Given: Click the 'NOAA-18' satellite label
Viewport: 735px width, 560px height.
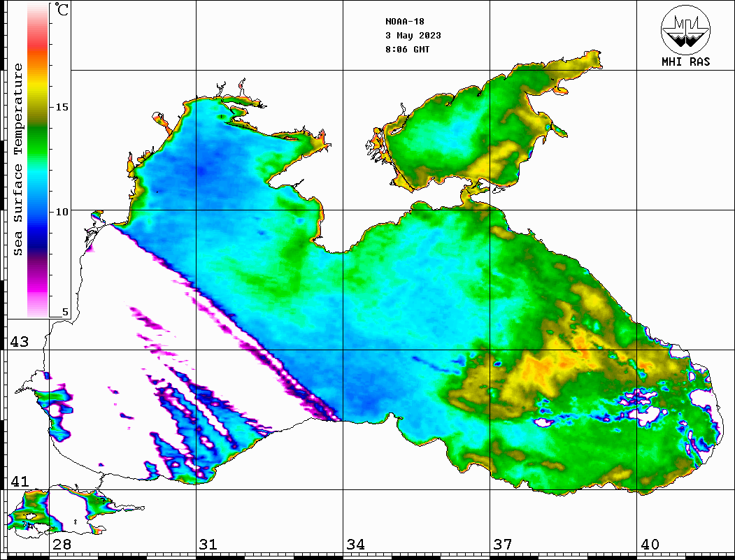Looking at the screenshot, I should tap(405, 22).
